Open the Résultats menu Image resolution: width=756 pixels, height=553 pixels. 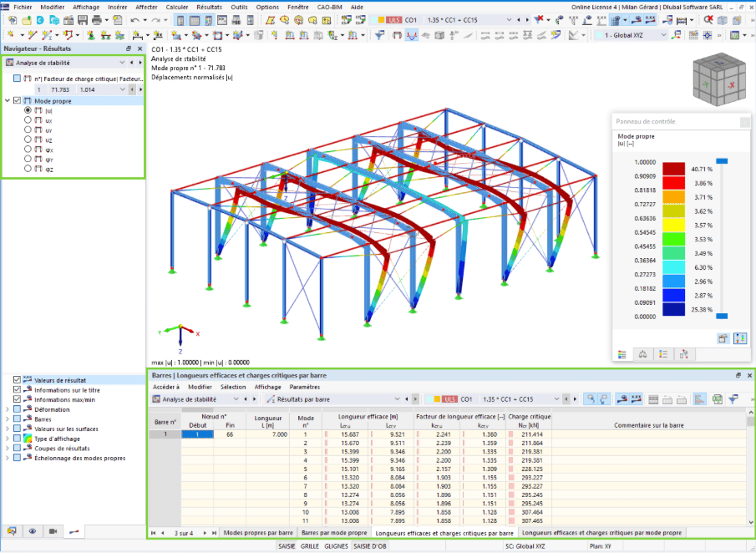click(209, 6)
